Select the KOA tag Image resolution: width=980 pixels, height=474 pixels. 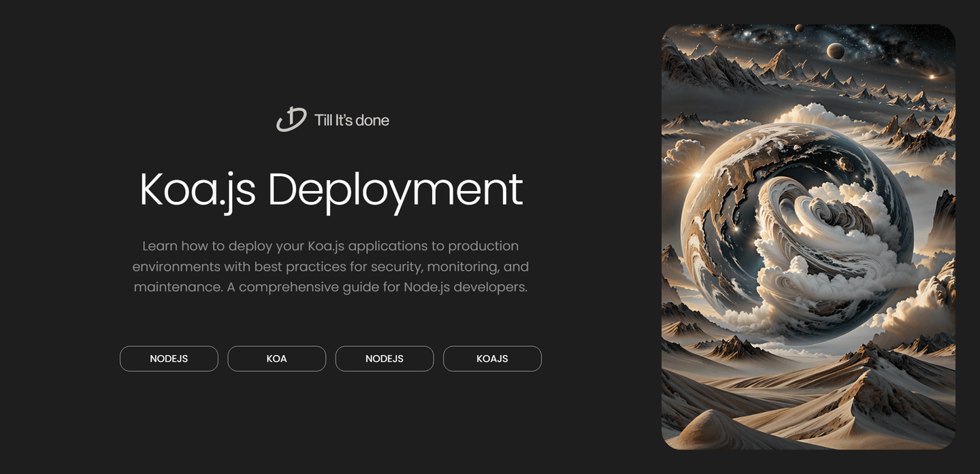click(x=276, y=358)
